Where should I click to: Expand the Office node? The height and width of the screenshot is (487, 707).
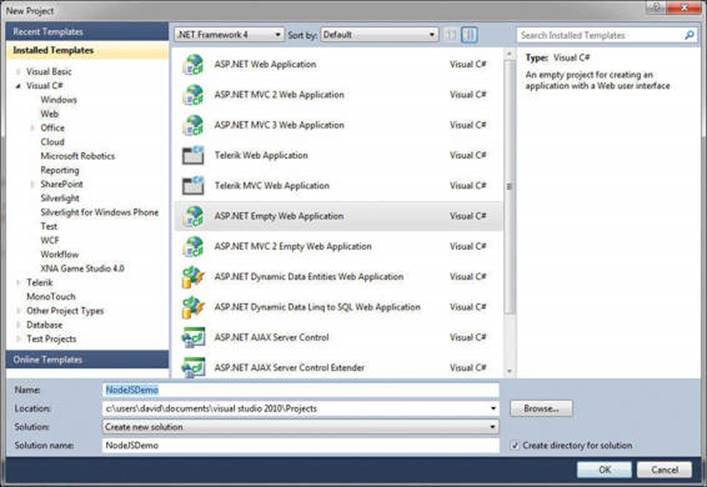point(32,128)
